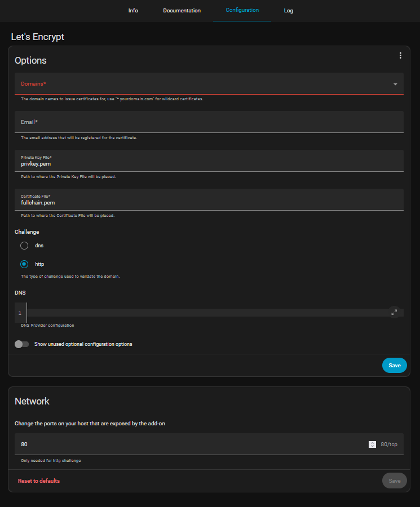This screenshot has width=420, height=507.
Task: Click into the Email input field
Action: (x=209, y=122)
